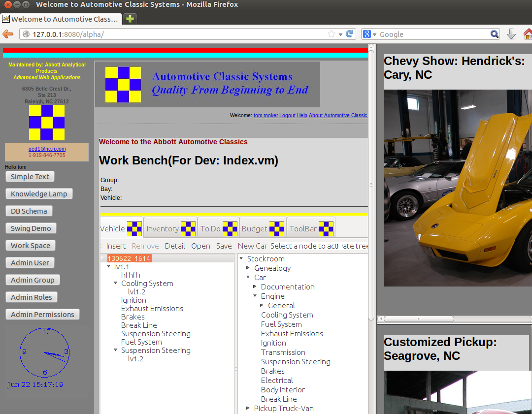Click the analog clock widget
Screen dimensions: 532x414
pyautogui.click(x=45, y=352)
